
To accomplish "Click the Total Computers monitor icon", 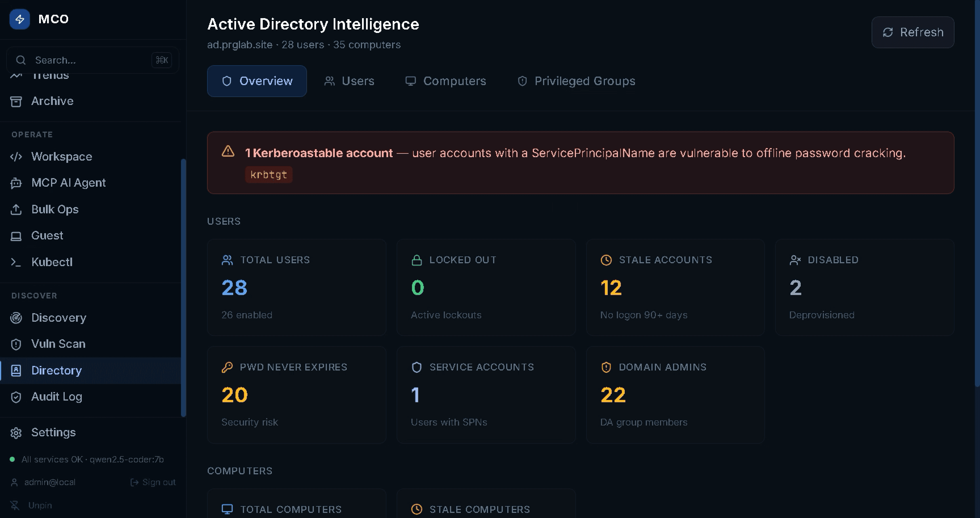I will tap(227, 509).
